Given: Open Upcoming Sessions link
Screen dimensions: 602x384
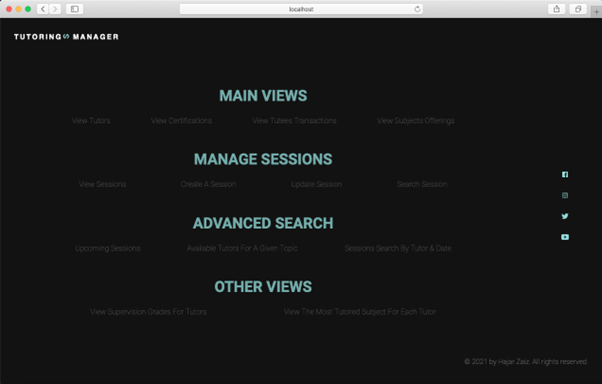Looking at the screenshot, I should click(108, 248).
